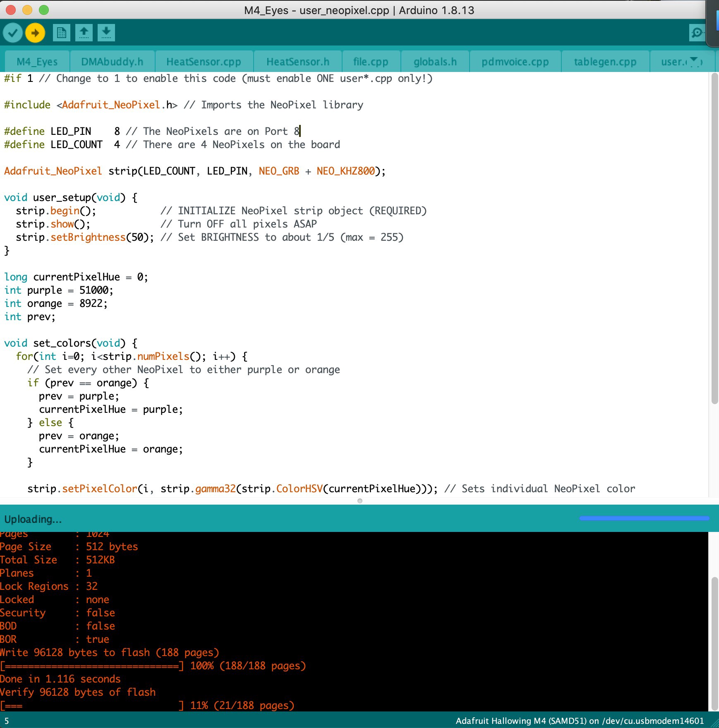Click the 'strip.setPixelColor' code line
Screen dimensions: 719x728
[331, 489]
